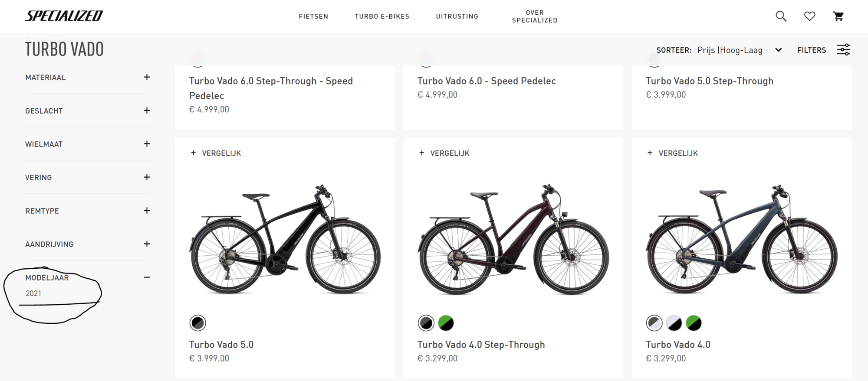The height and width of the screenshot is (381, 868).
Task: Add Turbo Vado 4.0 to compare
Action: 673,153
